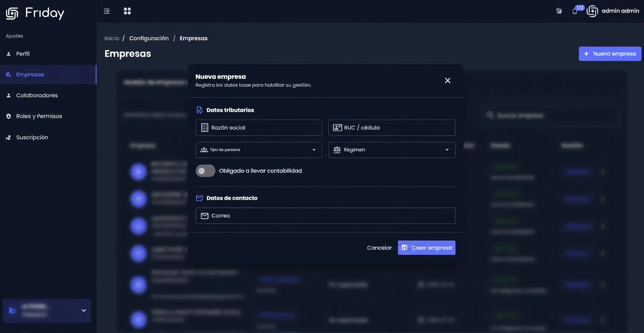Focus the RUC / cédula input
Image resolution: width=644 pixels, height=333 pixels.
click(392, 128)
